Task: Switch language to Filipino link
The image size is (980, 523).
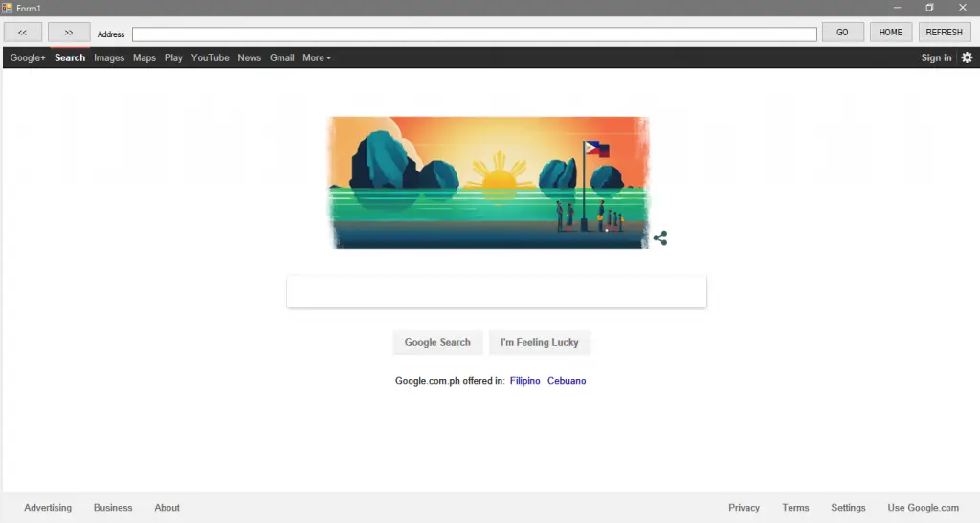Action: pyautogui.click(x=525, y=381)
